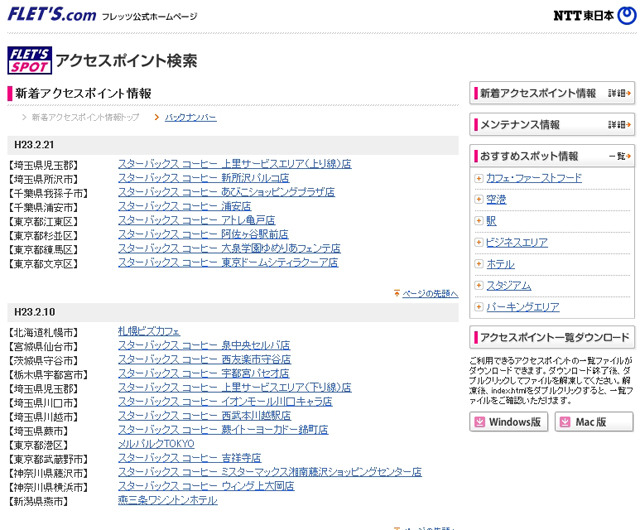Screen dimensions: 640x530
Task: Open スターバックス アトレ亀戸店 link
Action: 196,220
